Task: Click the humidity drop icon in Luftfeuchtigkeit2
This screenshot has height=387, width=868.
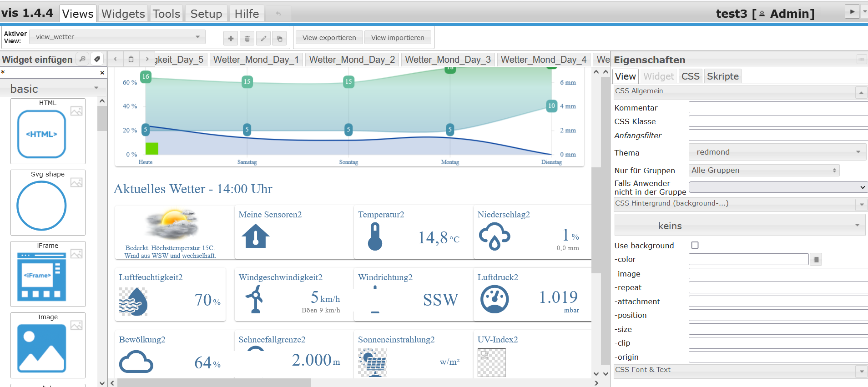Action: (133, 302)
